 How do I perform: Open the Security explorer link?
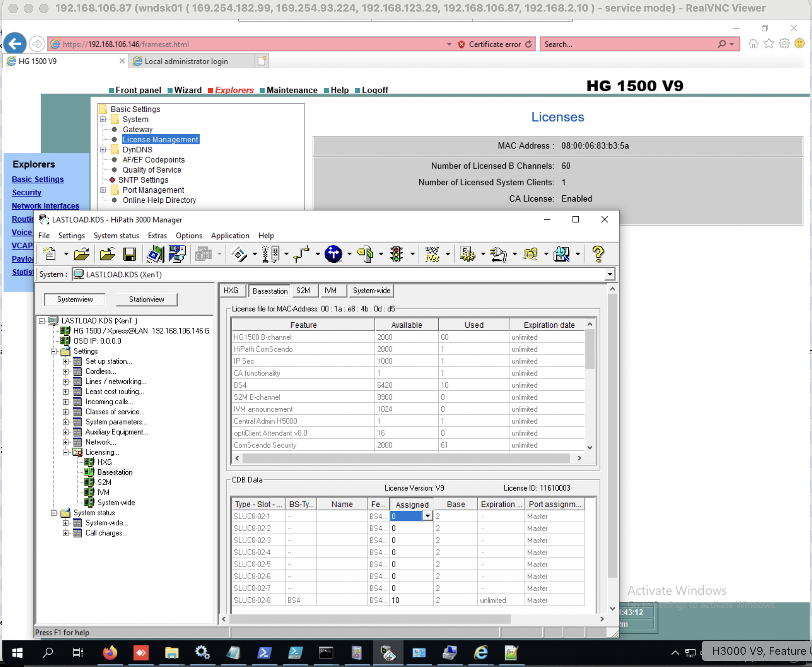[27, 192]
